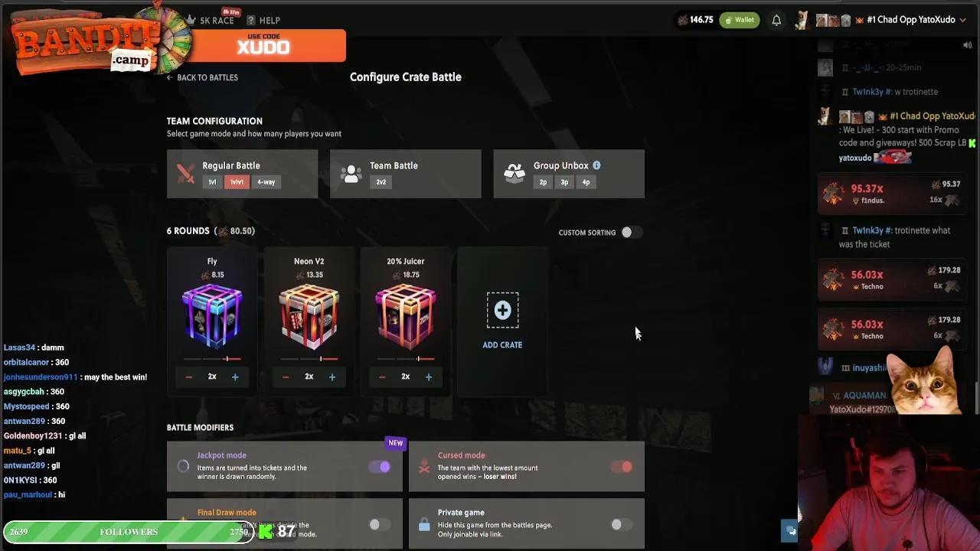Click the Group Unbox crates icon

514,174
